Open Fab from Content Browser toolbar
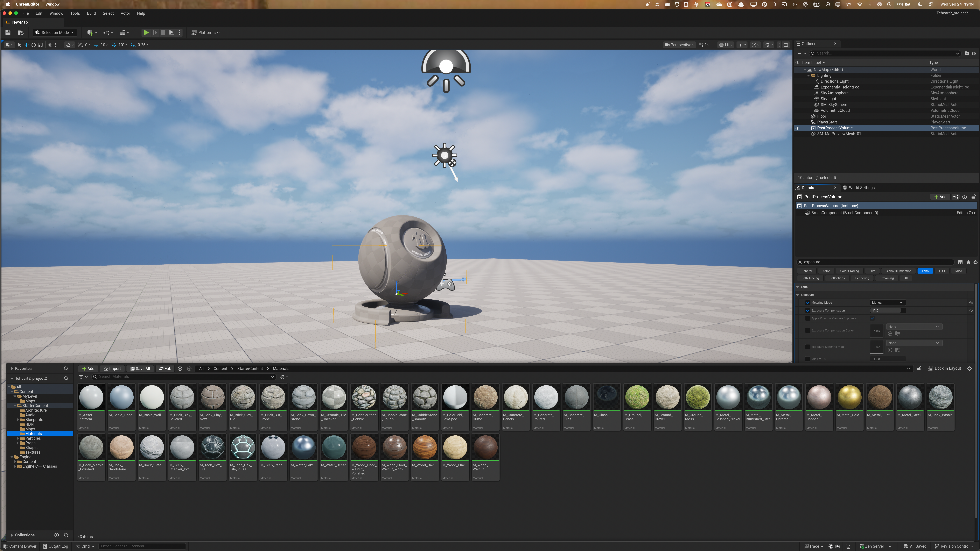This screenshot has width=980, height=551. (x=165, y=369)
